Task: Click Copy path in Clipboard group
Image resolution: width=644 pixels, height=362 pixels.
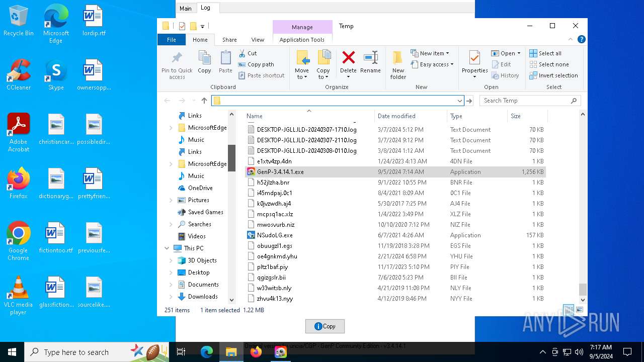Action: tap(256, 64)
